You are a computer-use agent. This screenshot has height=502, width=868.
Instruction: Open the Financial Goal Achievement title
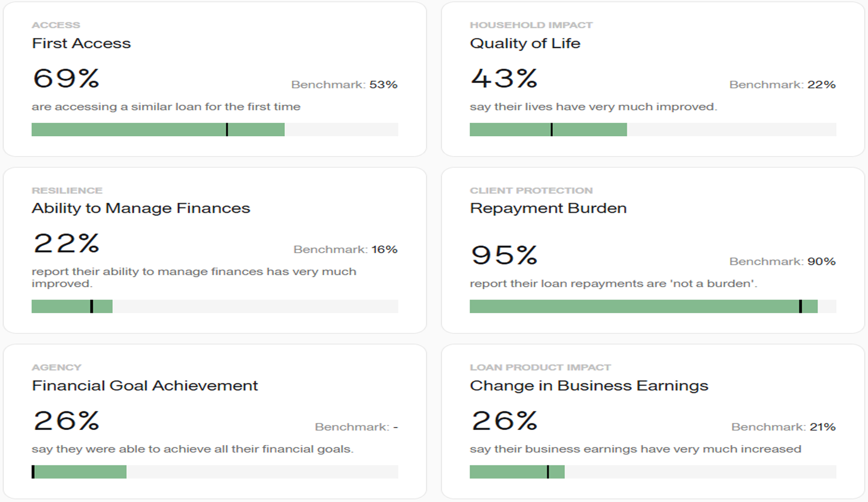coord(145,386)
